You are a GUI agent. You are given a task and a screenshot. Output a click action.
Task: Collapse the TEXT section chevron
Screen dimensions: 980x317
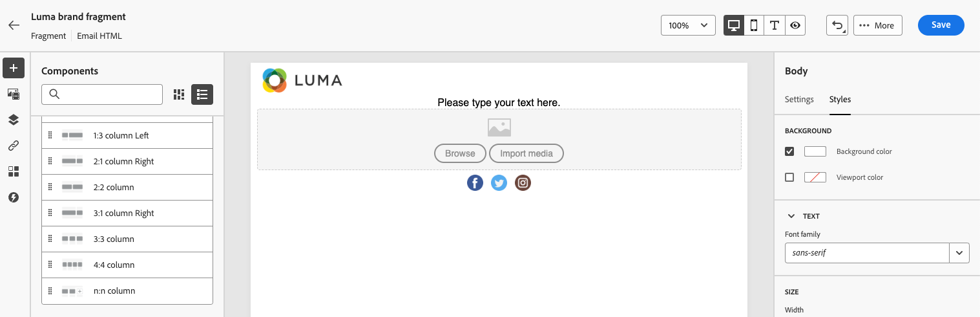tap(791, 216)
